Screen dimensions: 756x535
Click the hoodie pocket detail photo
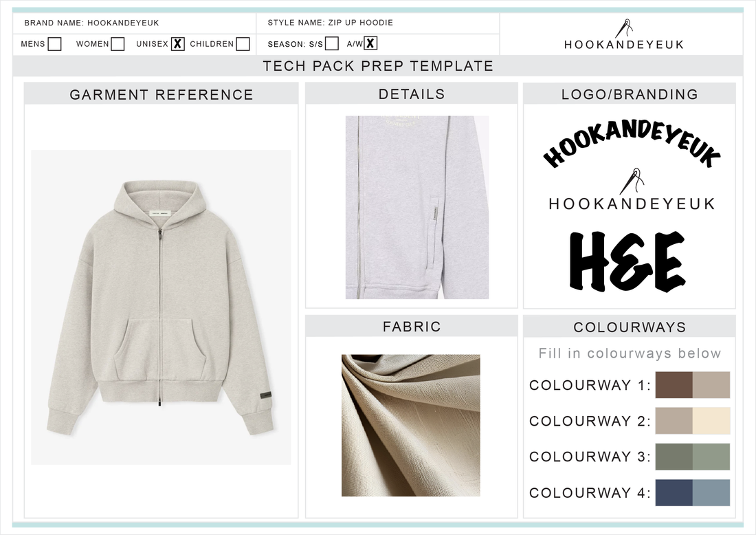(417, 208)
